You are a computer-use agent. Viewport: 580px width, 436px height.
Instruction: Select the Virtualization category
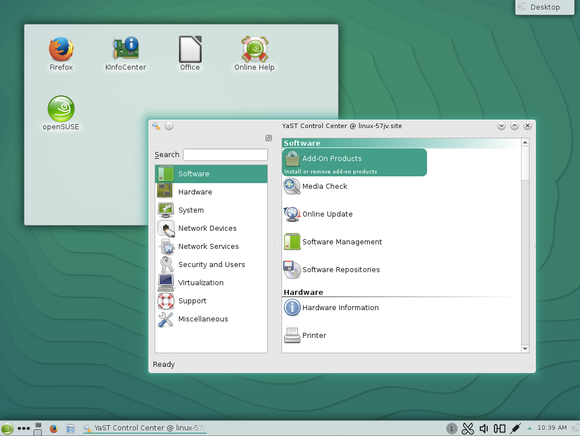[211, 283]
